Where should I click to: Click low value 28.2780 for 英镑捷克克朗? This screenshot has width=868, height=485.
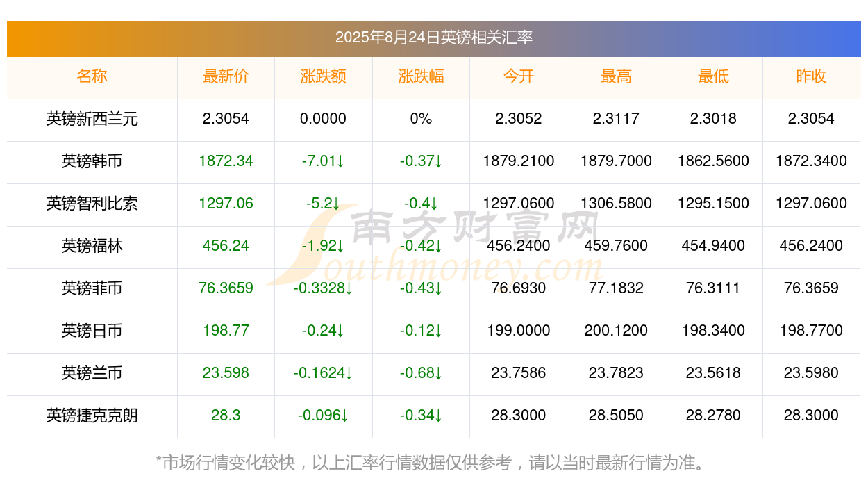714,416
